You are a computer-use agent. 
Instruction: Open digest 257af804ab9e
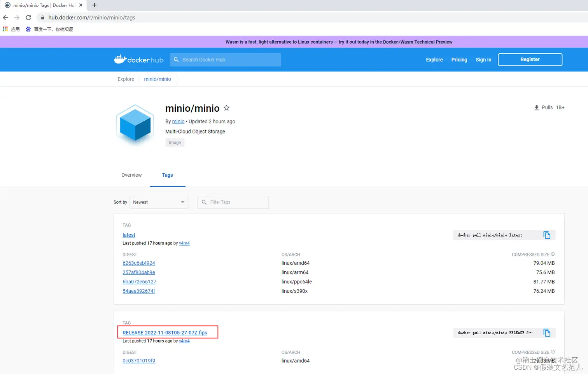tap(139, 272)
